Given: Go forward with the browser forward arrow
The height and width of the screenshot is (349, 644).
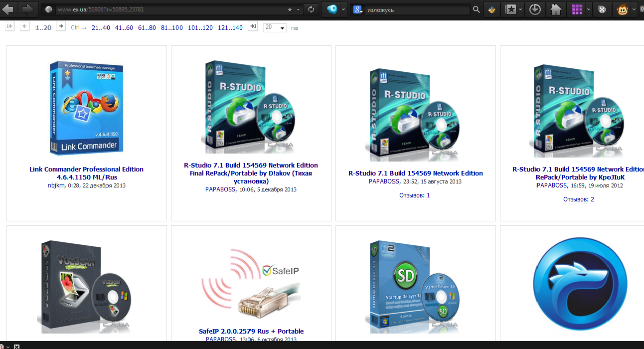Looking at the screenshot, I should pyautogui.click(x=27, y=9).
